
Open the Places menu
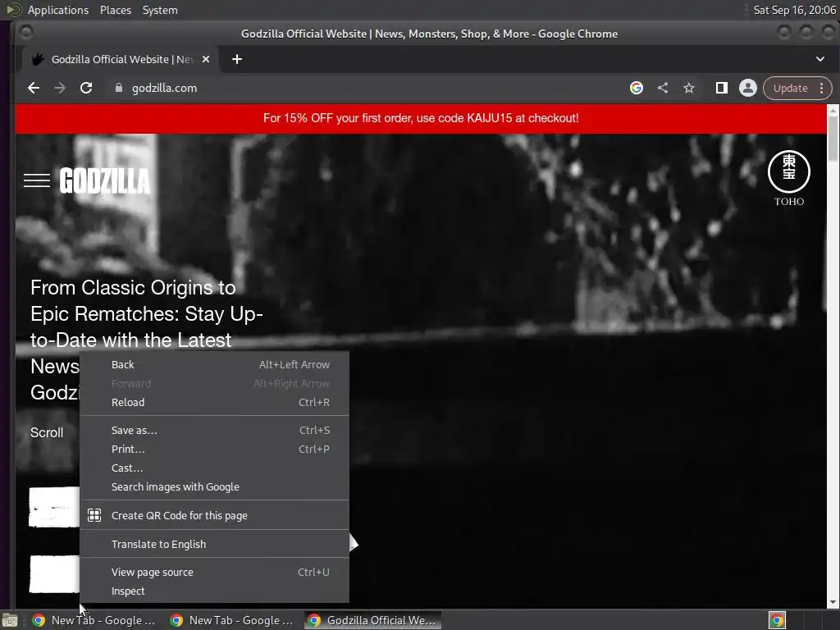click(x=115, y=10)
